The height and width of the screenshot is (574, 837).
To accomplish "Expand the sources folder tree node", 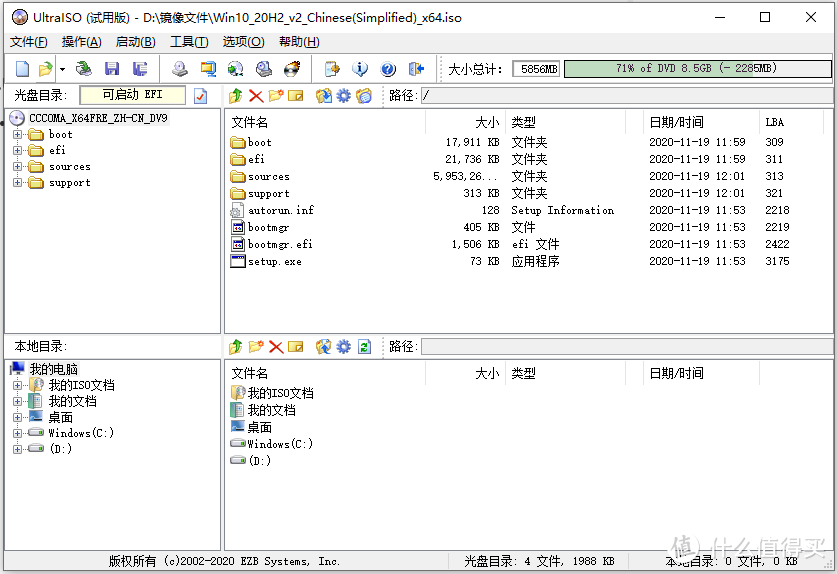I will 18,167.
